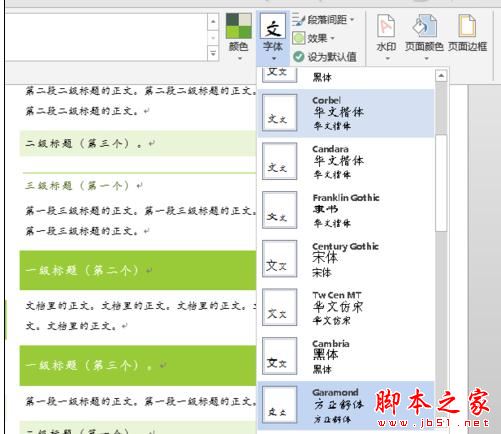Click heading 一级标题（第三个）
This screenshot has width=501, height=434.
point(87,365)
